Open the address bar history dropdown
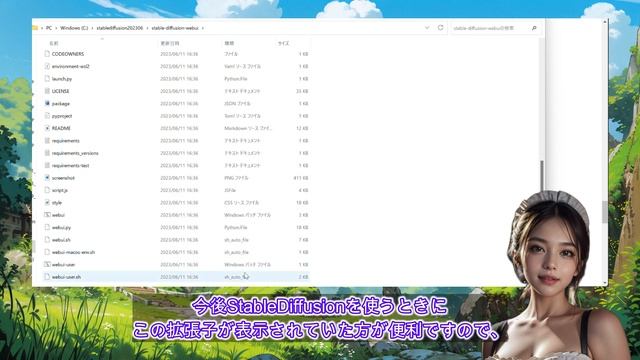This screenshot has width=640, height=360. (x=427, y=28)
